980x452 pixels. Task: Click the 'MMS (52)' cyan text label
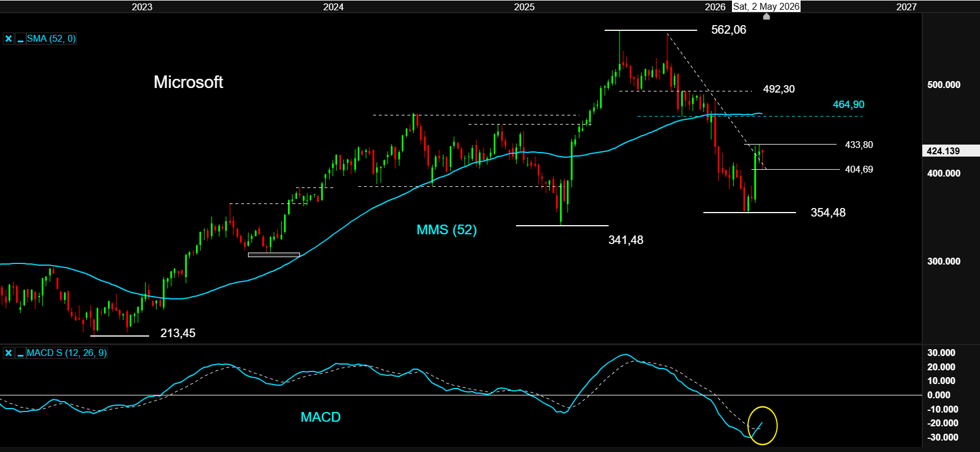[x=446, y=230]
